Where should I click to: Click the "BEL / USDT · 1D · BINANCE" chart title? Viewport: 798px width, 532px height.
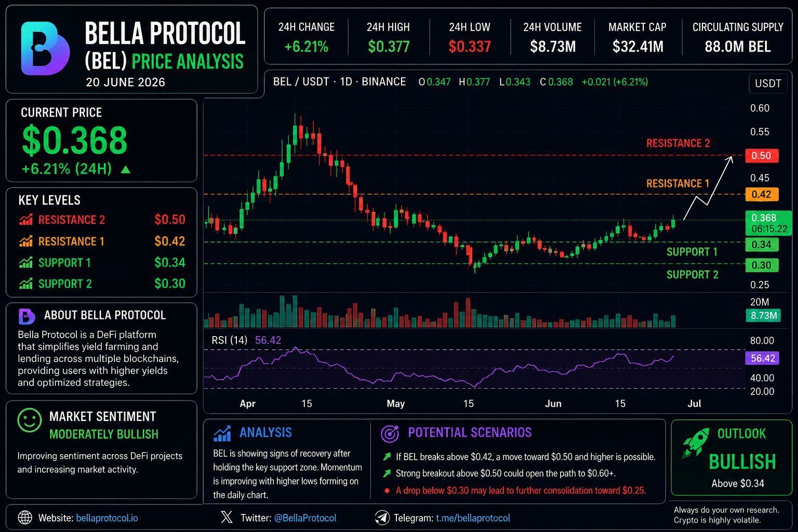pyautogui.click(x=340, y=82)
